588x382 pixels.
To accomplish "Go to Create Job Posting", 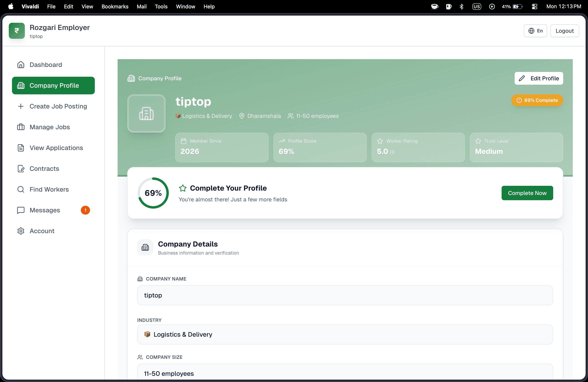I will pos(53,106).
